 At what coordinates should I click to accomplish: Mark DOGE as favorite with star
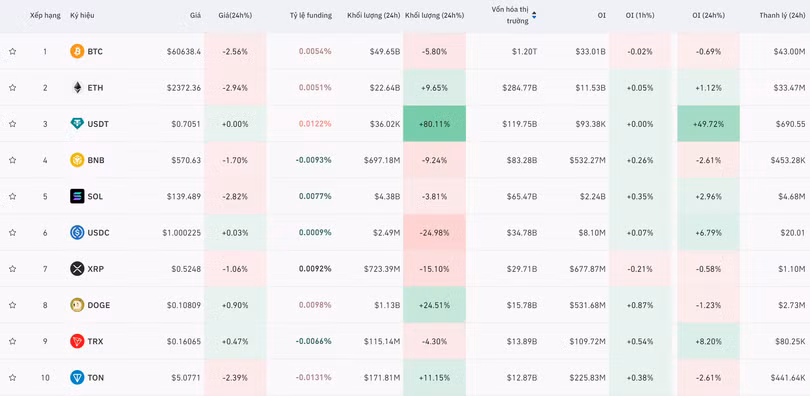pyautogui.click(x=12, y=305)
